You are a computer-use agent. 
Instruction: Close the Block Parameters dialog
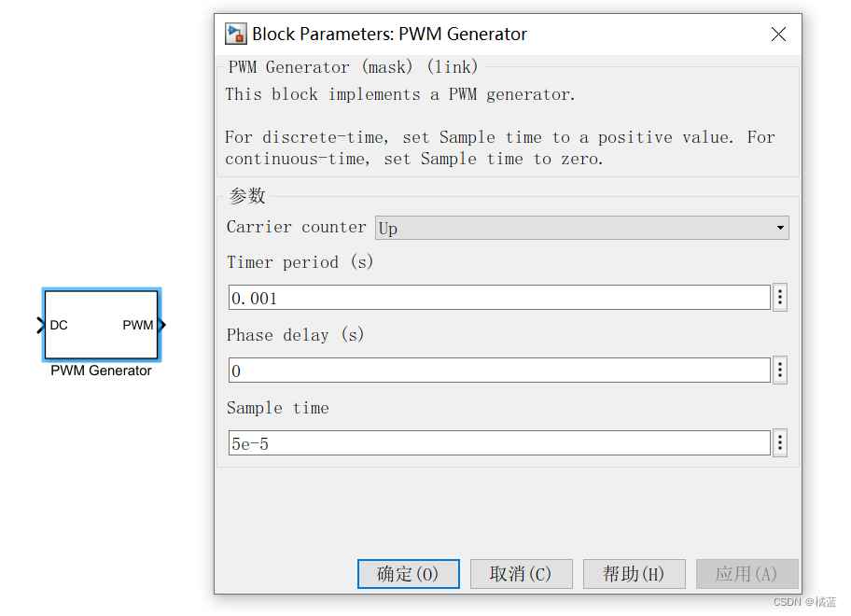(x=778, y=35)
